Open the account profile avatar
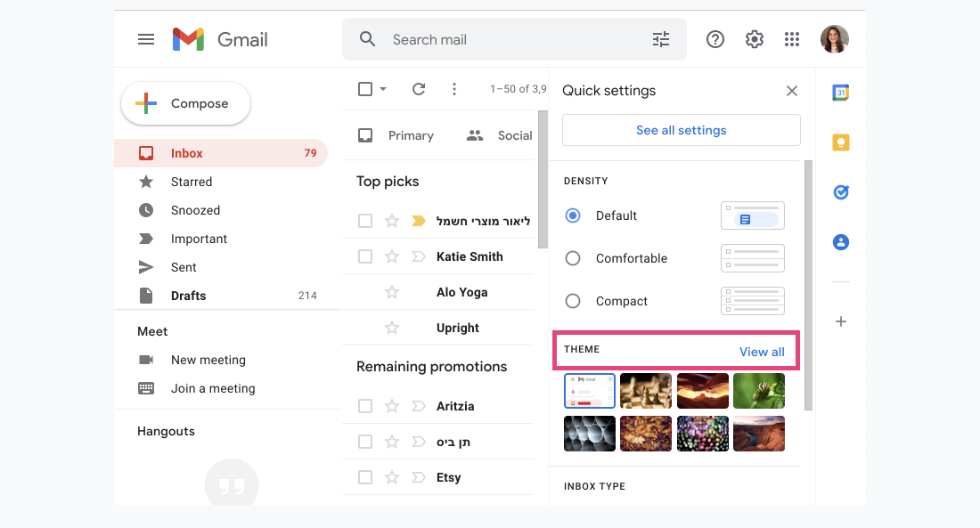 point(835,39)
